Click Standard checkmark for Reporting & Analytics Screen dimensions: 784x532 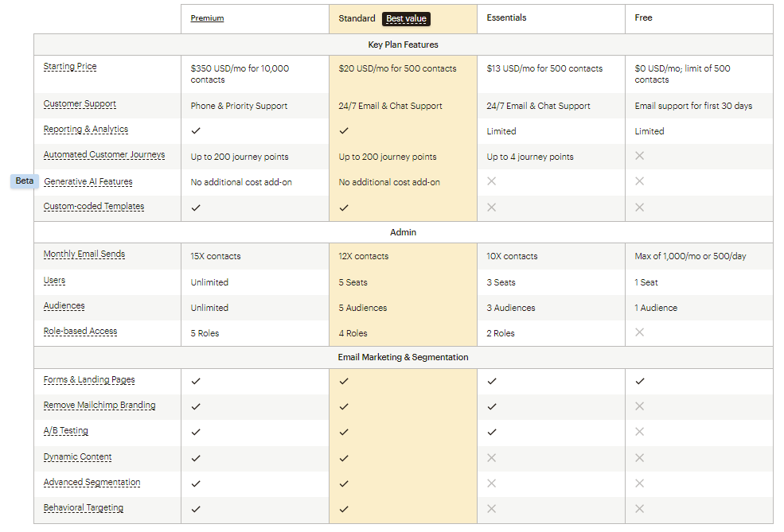pos(344,131)
